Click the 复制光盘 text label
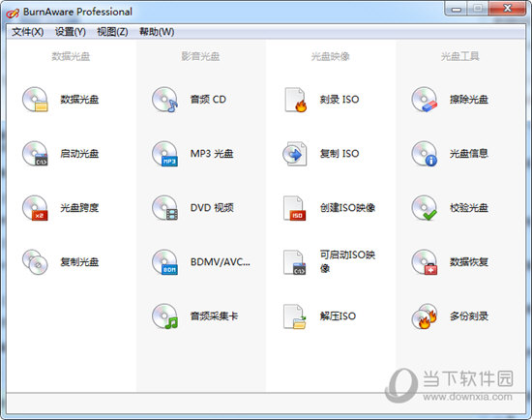This screenshot has width=532, height=420. pyautogui.click(x=79, y=262)
